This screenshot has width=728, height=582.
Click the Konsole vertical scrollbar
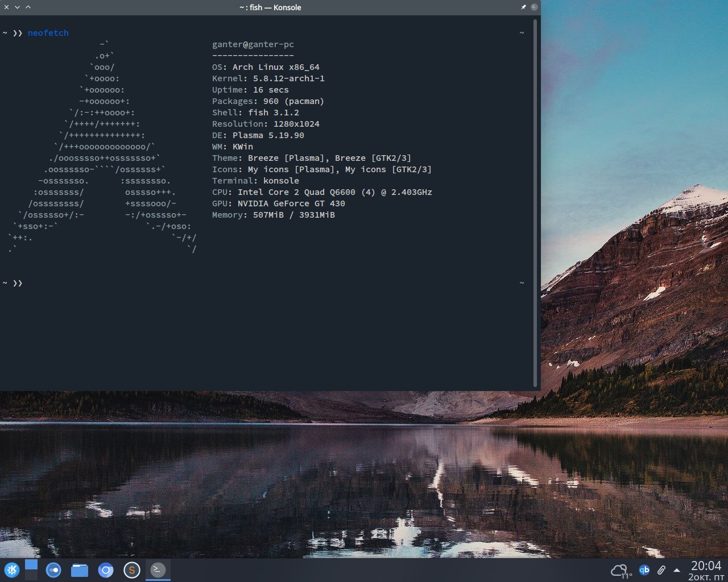535,203
